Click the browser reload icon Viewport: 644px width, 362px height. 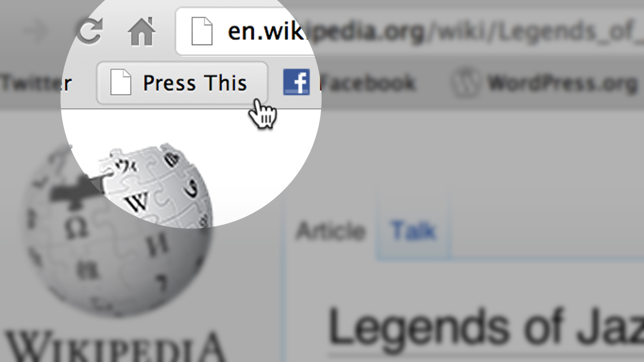pyautogui.click(x=90, y=31)
